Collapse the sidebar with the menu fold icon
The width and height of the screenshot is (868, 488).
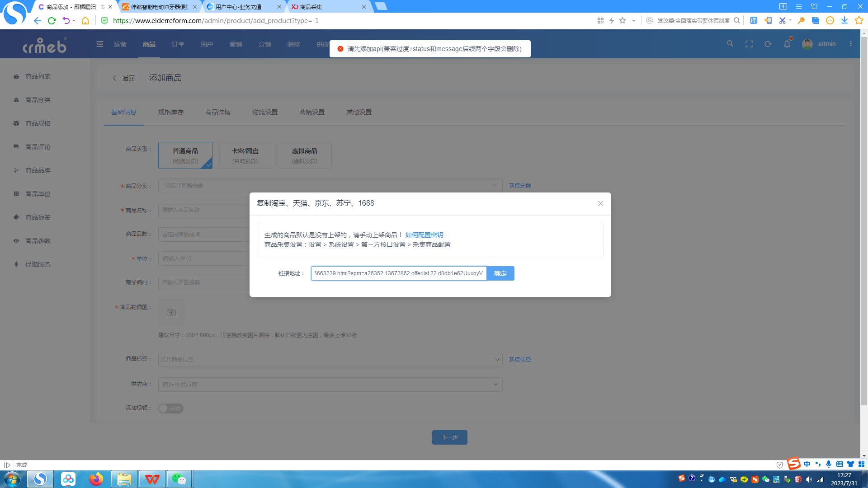point(100,44)
